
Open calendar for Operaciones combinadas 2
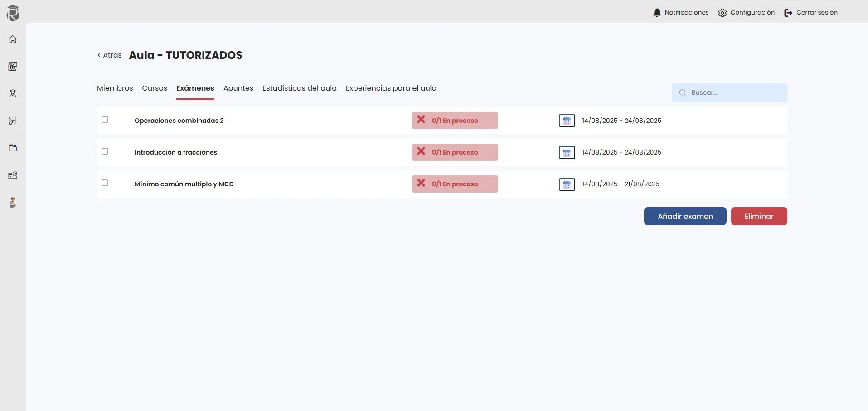coord(567,121)
